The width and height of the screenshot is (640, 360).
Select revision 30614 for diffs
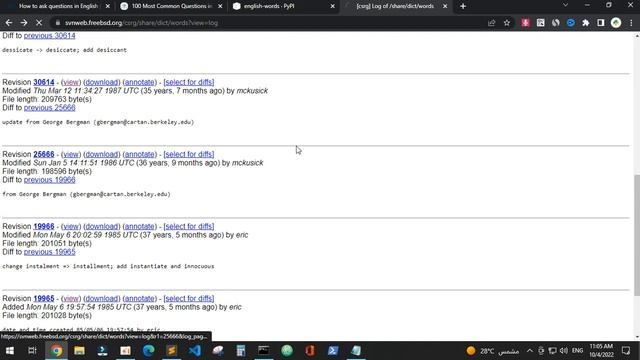[x=189, y=82]
